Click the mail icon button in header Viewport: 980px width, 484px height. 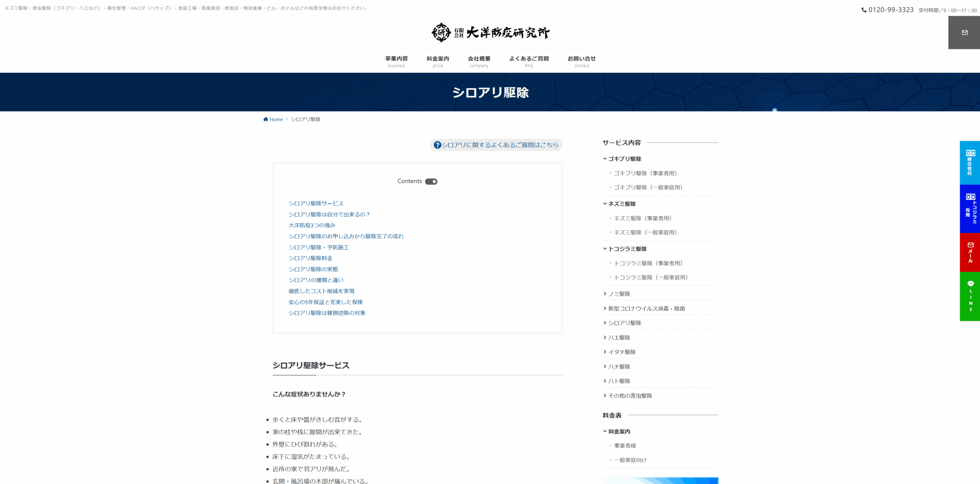[964, 33]
